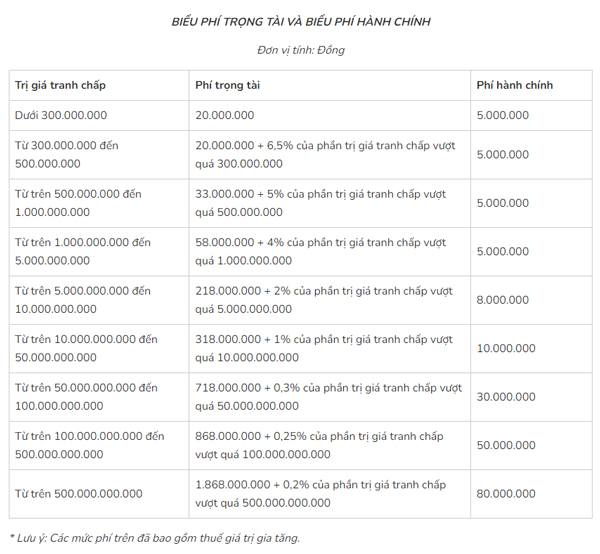Click the '58.000.000 + 4%' formula cell
The width and height of the screenshot is (600, 554).
click(329, 252)
